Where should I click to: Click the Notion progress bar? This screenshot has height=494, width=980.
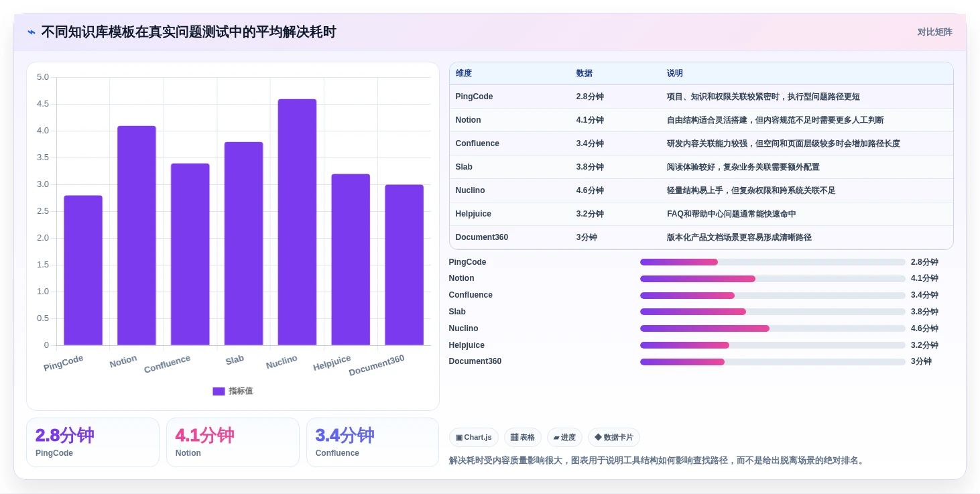(x=772, y=279)
